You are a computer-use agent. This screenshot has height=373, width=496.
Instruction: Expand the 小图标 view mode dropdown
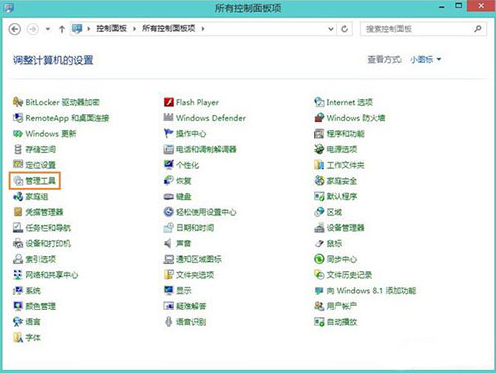[426, 60]
